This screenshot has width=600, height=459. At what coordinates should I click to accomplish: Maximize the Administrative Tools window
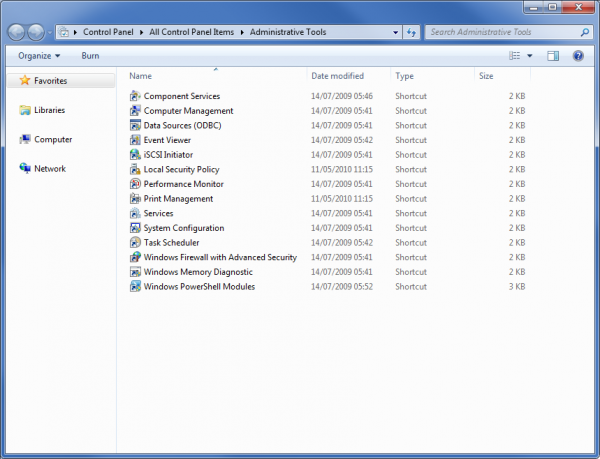(x=552, y=7)
